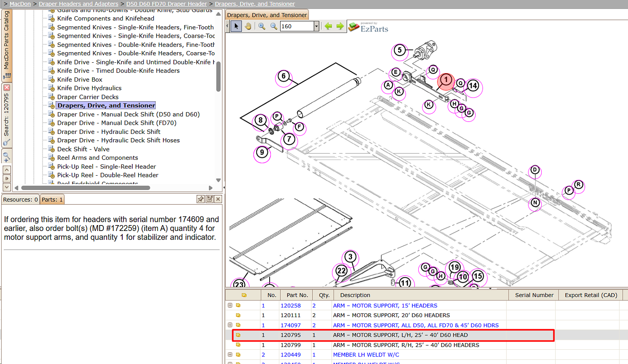Click cart icon on part 120449 row
The height and width of the screenshot is (364, 628).
click(x=238, y=355)
